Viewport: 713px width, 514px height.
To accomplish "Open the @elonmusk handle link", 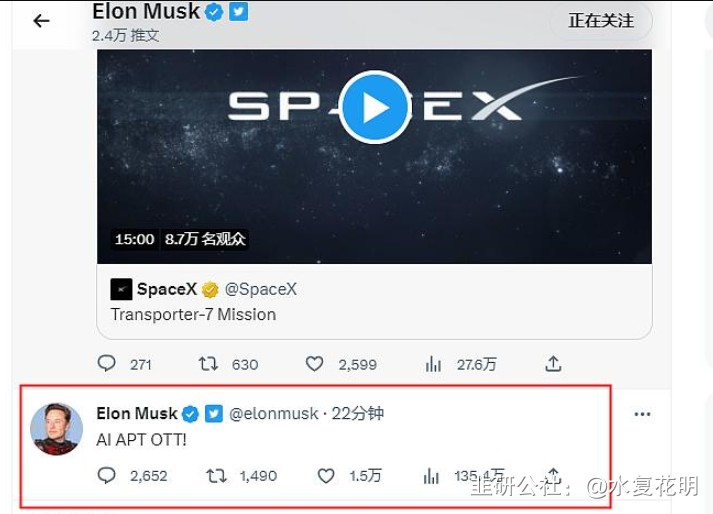I will (x=274, y=413).
